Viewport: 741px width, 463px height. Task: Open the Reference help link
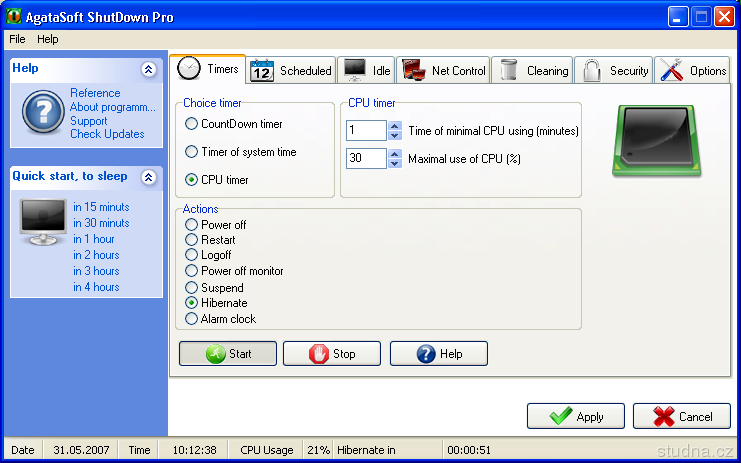[x=95, y=93]
